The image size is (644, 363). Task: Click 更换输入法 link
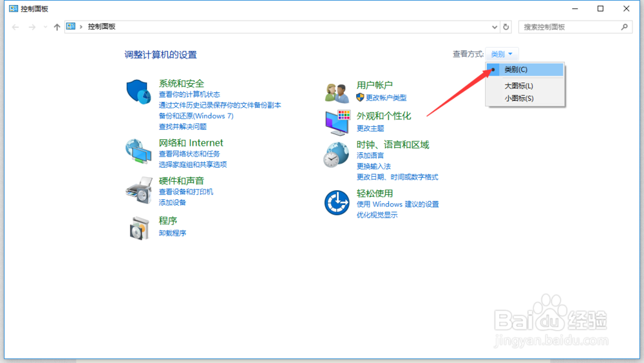pyautogui.click(x=374, y=166)
